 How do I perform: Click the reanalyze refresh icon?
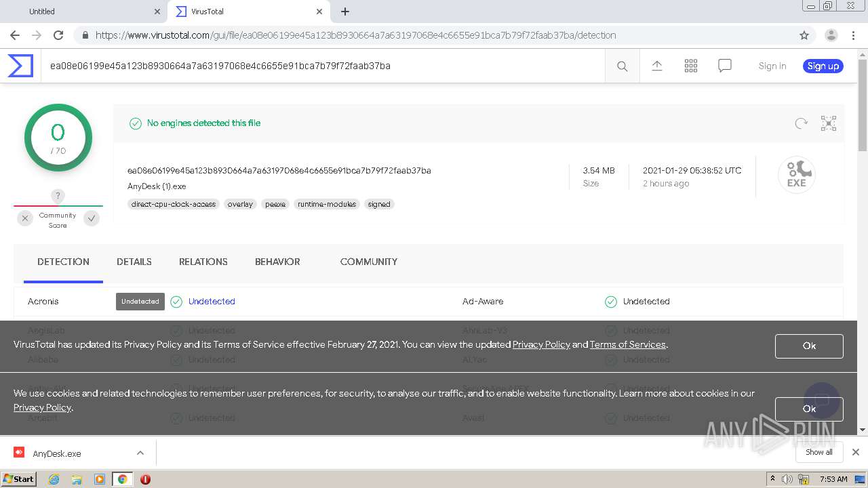pos(802,123)
